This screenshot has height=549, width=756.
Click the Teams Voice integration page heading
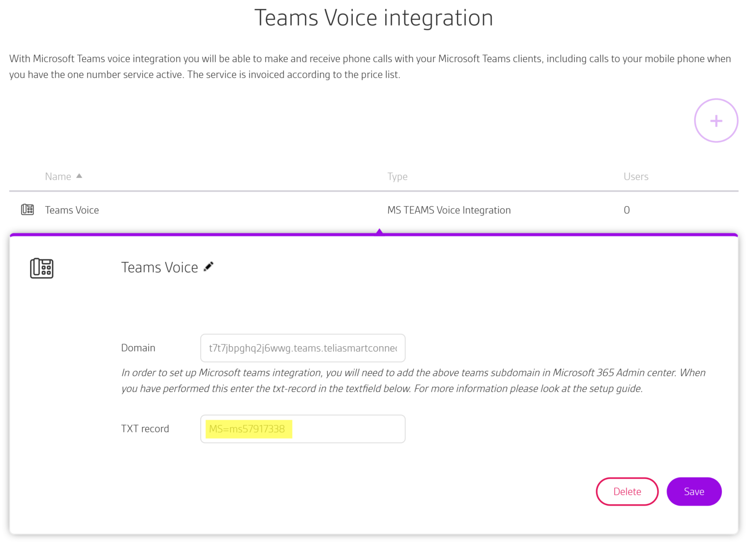[x=374, y=18]
